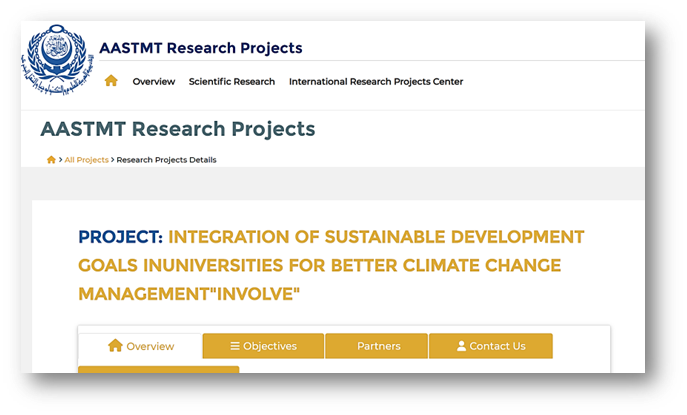687x415 pixels.
Task: Click the list icon on the Objectives tab
Action: 235,346
